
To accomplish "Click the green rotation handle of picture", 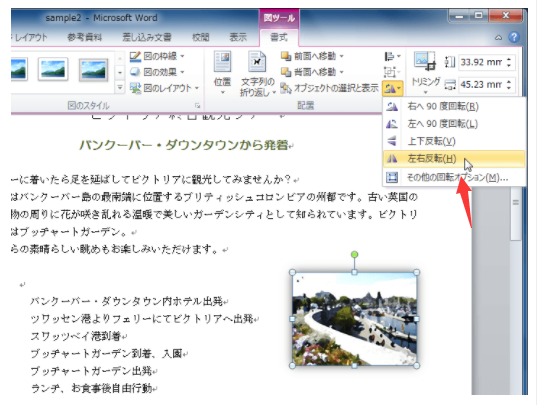I will 354,254.
